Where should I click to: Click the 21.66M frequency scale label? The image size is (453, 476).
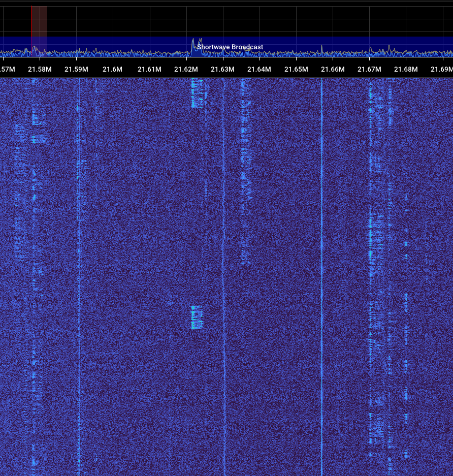[333, 69]
